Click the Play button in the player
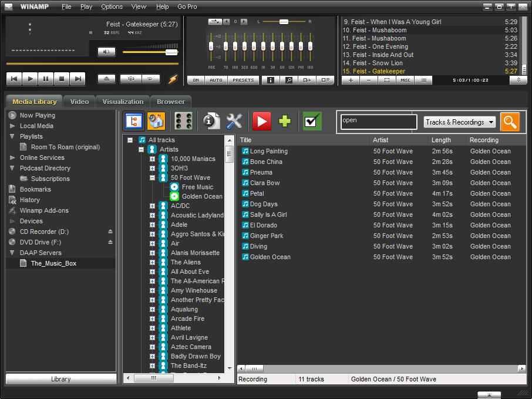This screenshot has height=399, width=532. [30, 79]
